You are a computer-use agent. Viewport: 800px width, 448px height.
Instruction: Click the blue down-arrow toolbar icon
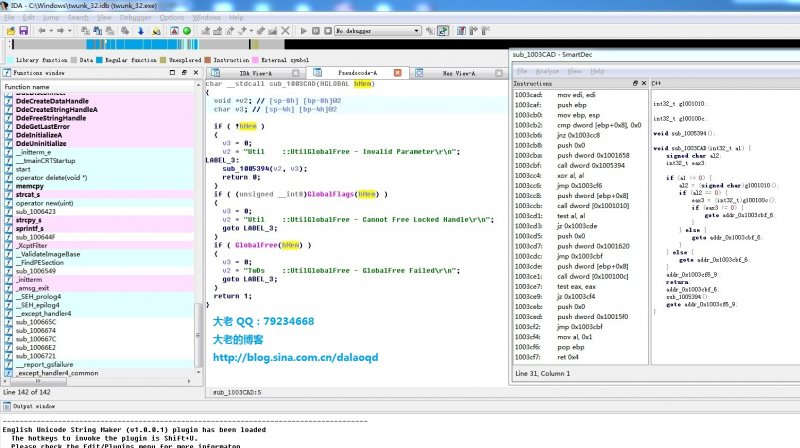[141, 31]
